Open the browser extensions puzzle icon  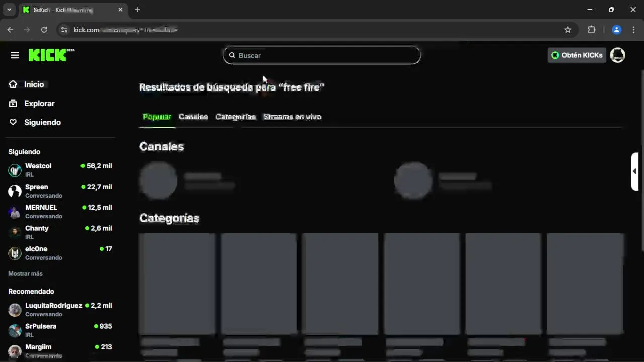pos(592,30)
